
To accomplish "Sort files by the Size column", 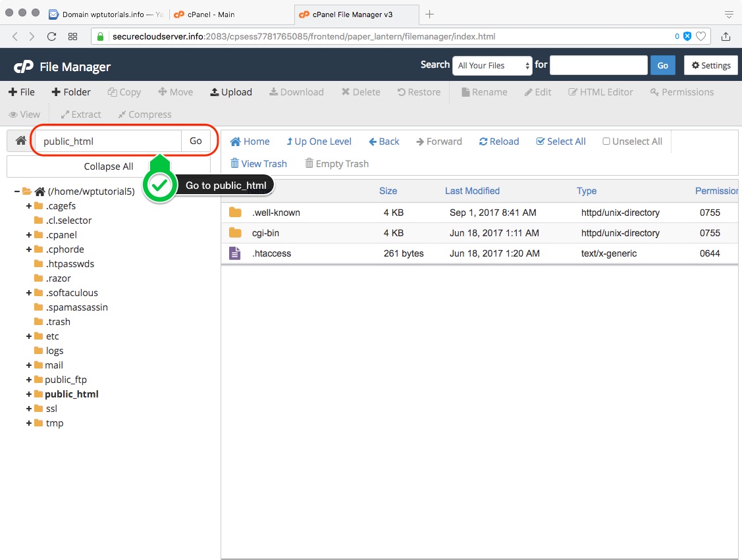I will point(388,191).
